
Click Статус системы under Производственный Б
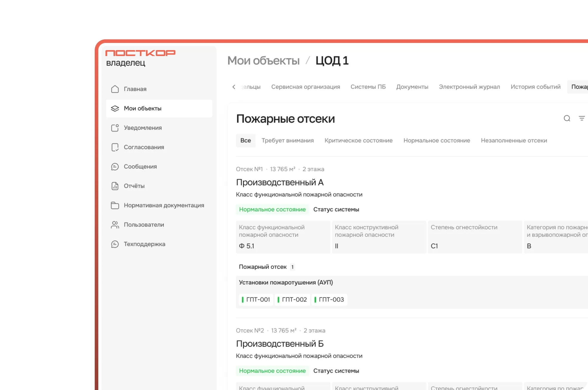(336, 371)
